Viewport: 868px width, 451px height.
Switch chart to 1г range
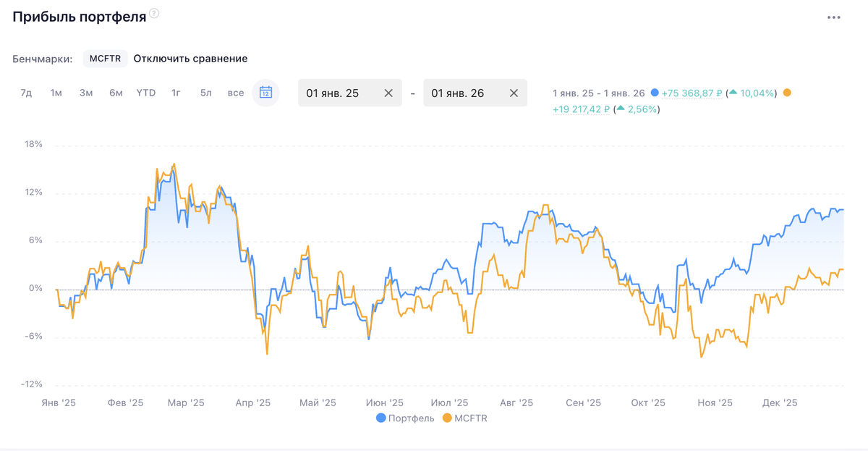(176, 93)
